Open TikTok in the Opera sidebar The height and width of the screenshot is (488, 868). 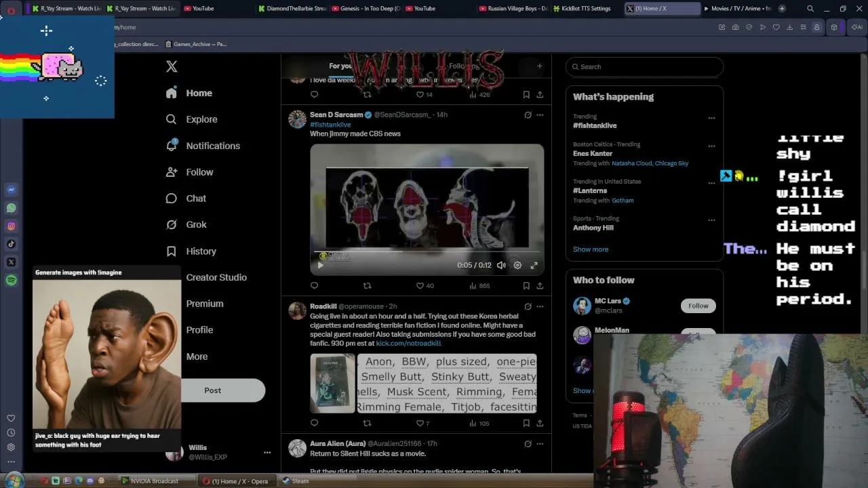pyautogui.click(x=11, y=244)
